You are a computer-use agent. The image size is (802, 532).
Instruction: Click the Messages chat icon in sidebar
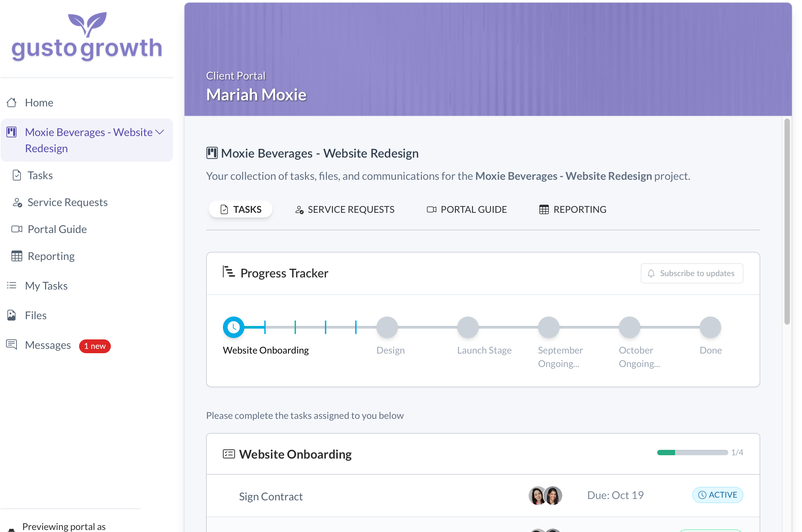tap(11, 345)
